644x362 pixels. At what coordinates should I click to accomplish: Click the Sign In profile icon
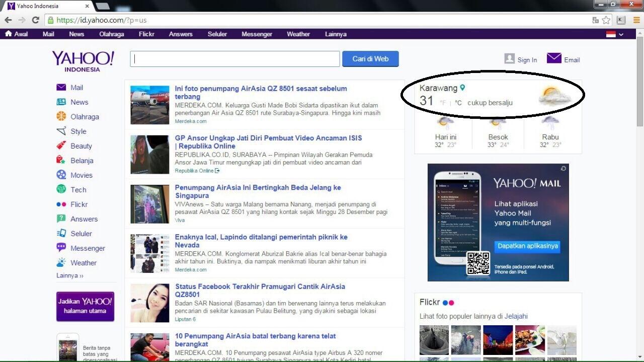click(x=510, y=58)
